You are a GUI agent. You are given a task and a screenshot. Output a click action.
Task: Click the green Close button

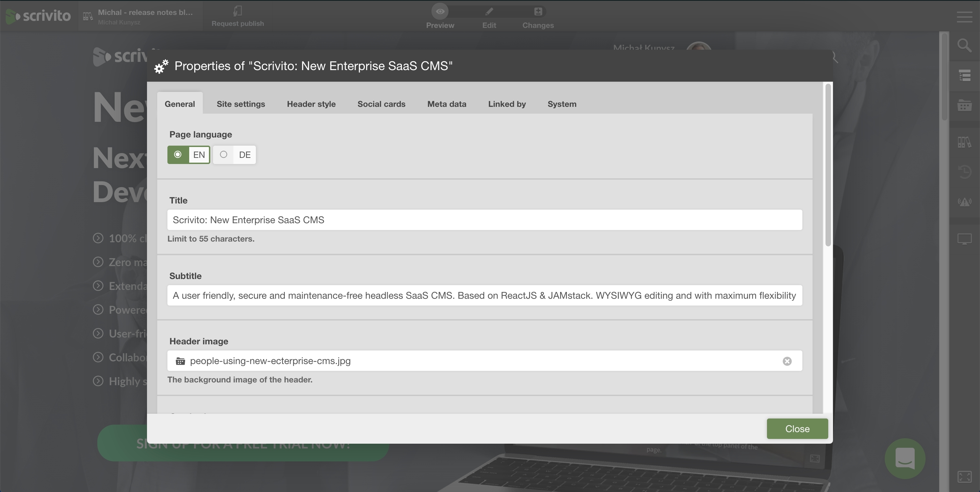797,428
